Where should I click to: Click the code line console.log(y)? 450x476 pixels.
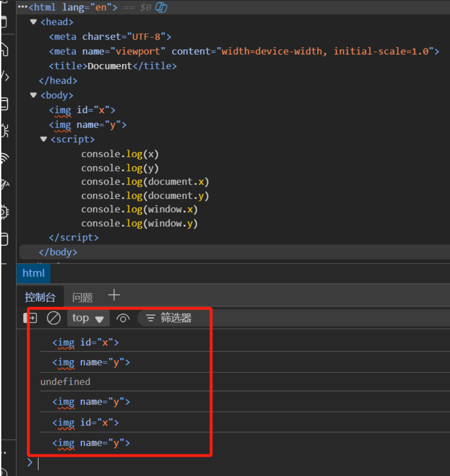pyautogui.click(x=120, y=168)
